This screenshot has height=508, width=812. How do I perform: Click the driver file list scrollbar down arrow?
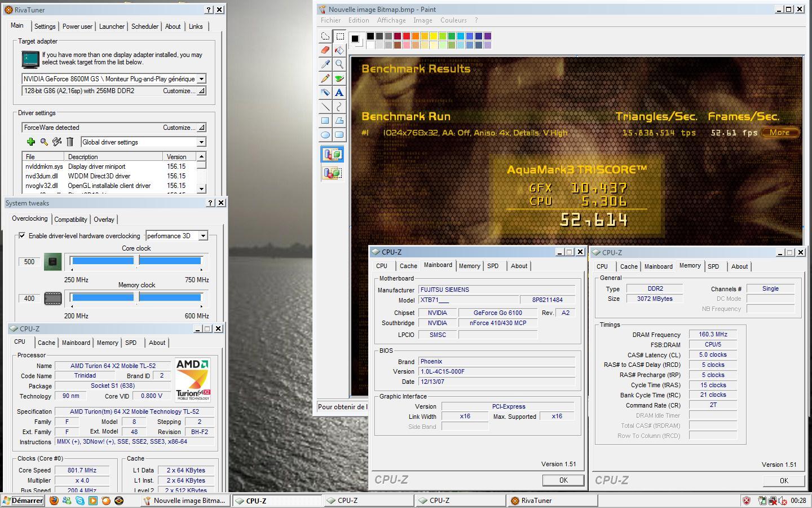point(201,189)
